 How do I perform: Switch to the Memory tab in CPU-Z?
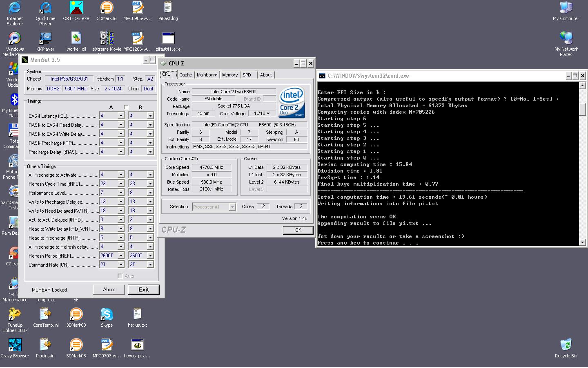point(230,75)
